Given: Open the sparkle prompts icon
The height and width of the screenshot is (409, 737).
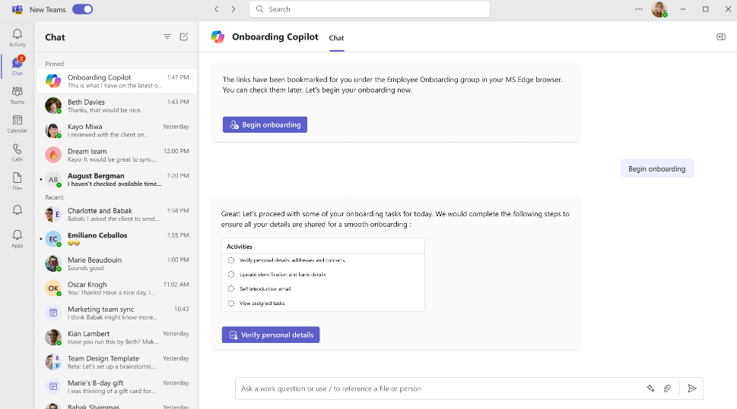Looking at the screenshot, I should 651,388.
